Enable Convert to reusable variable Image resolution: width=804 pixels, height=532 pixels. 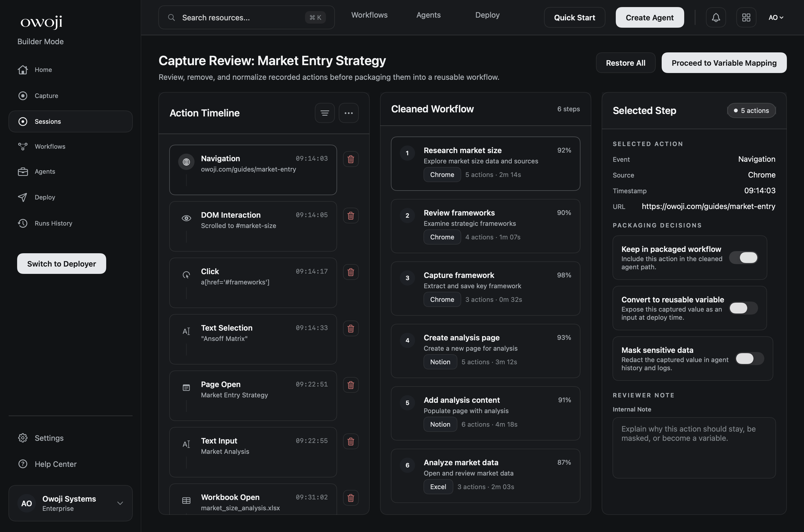point(744,308)
